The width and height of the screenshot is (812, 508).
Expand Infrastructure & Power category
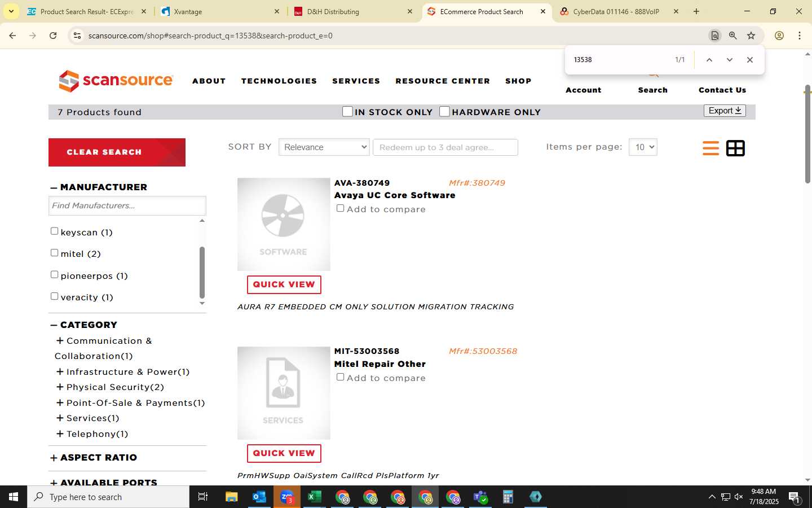tap(59, 371)
